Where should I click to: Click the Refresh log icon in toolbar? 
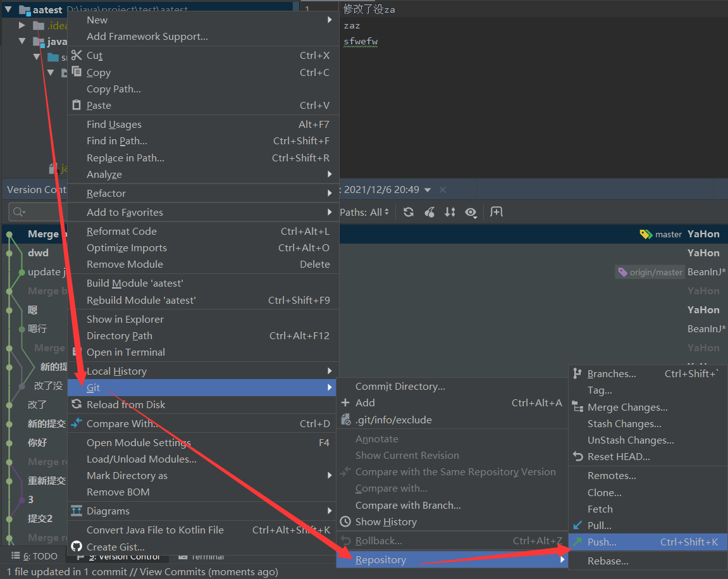pyautogui.click(x=409, y=213)
